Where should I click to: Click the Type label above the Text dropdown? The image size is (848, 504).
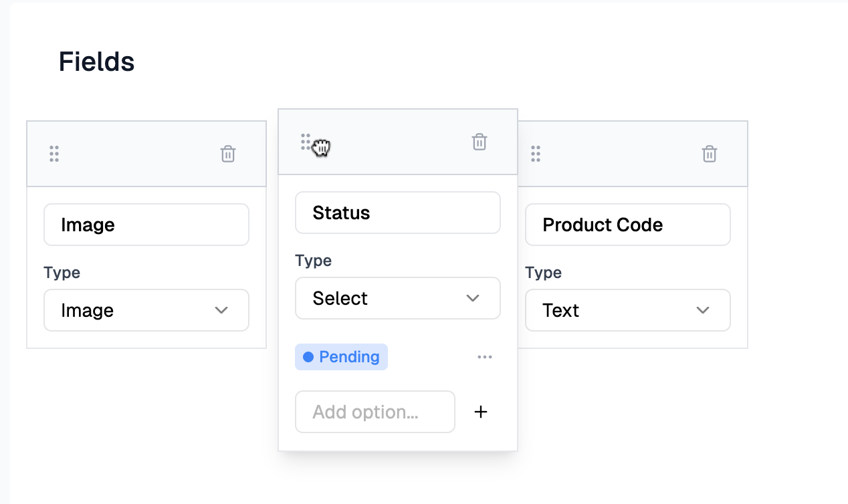544,273
